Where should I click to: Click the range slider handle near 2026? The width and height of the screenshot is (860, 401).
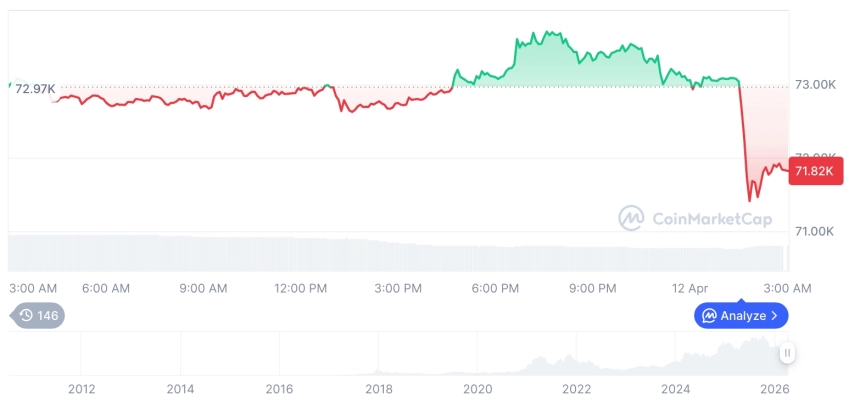pyautogui.click(x=787, y=353)
